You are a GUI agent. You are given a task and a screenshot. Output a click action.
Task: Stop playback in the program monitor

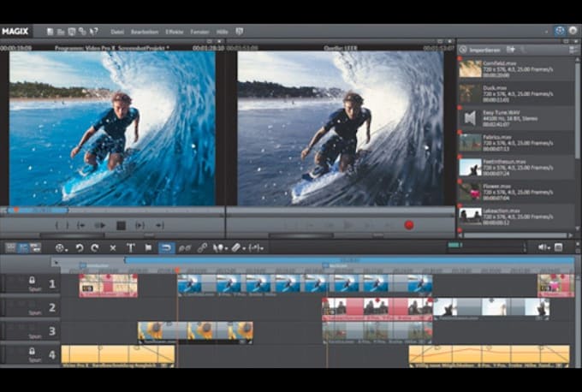121,225
